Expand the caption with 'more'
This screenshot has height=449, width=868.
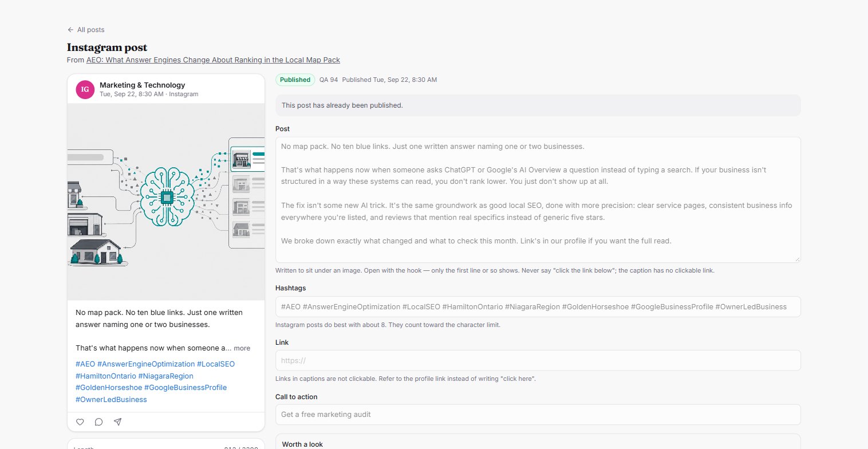coord(242,348)
